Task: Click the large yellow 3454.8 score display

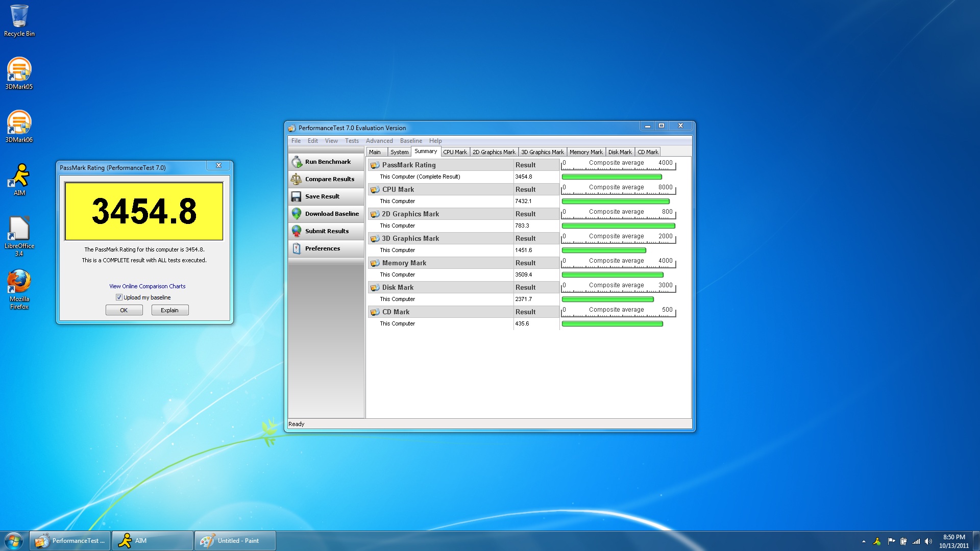Action: (x=144, y=211)
